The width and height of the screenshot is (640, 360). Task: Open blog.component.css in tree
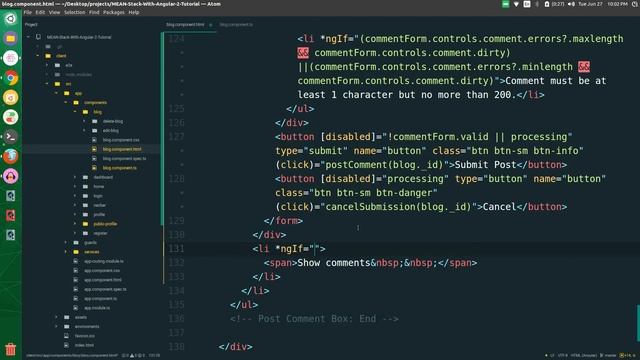pos(121,140)
